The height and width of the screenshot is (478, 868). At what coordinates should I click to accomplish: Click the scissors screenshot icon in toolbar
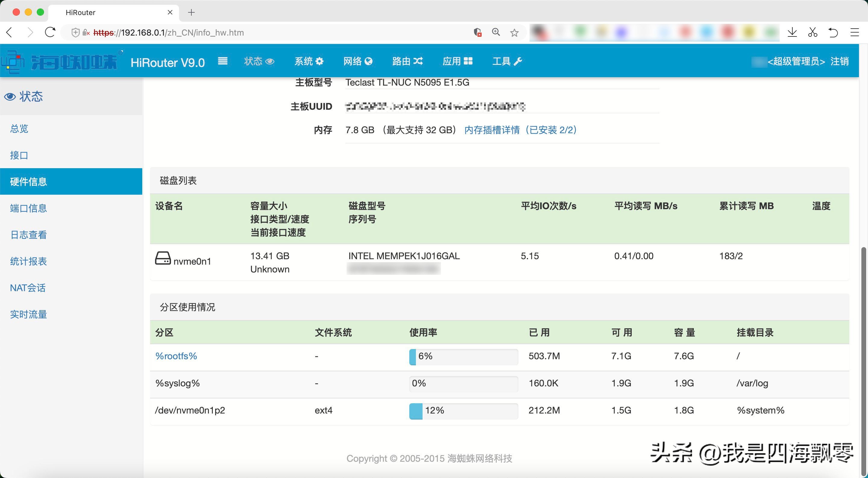tap(813, 32)
